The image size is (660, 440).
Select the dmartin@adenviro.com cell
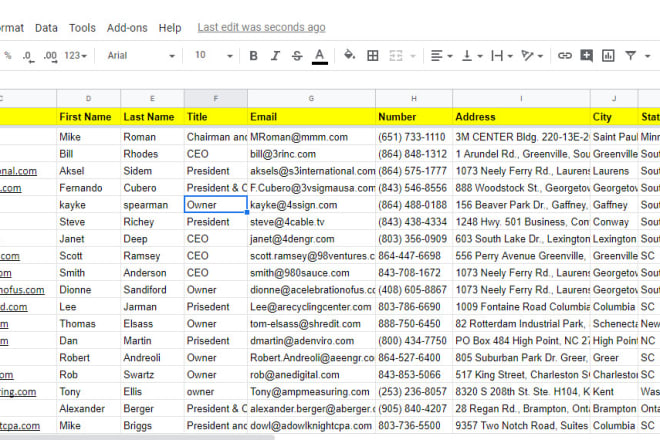coord(311,341)
